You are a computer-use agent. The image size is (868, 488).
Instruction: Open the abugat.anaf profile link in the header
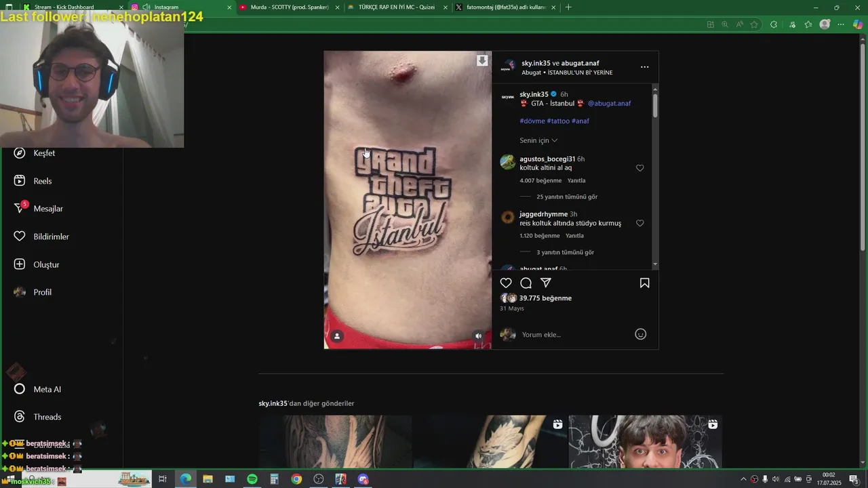[580, 63]
